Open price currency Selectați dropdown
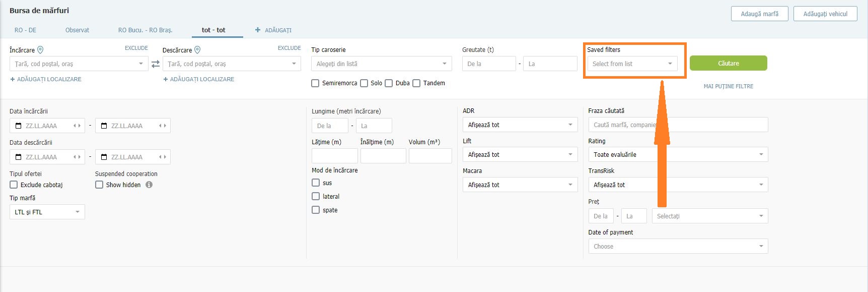This screenshot has width=868, height=292. click(710, 216)
